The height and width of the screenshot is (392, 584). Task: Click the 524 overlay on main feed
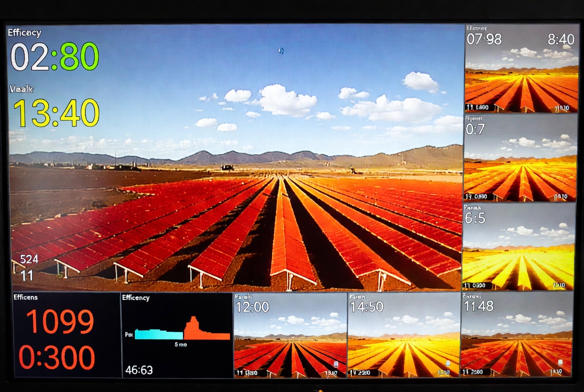tap(29, 260)
